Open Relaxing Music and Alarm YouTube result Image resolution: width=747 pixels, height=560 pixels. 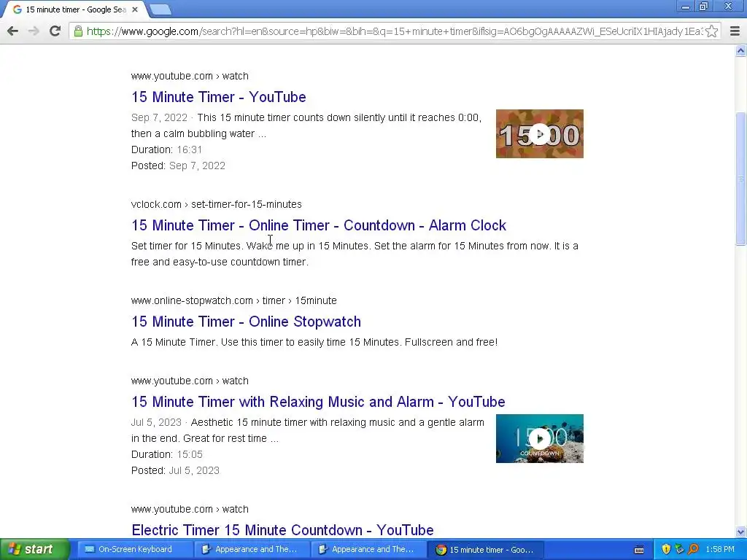[x=318, y=402]
